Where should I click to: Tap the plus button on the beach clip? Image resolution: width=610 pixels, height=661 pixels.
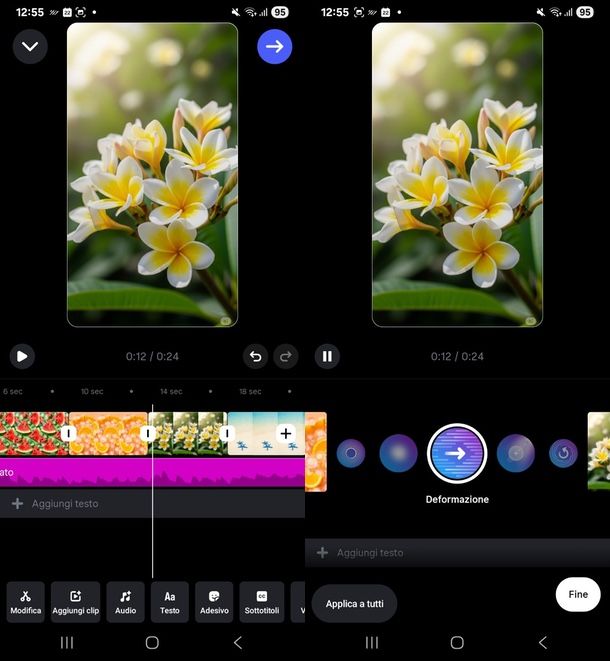click(285, 433)
